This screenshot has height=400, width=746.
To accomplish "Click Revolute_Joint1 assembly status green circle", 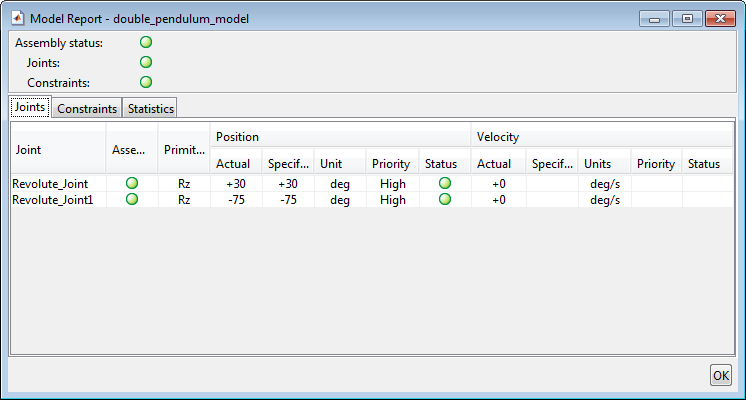I will point(132,199).
